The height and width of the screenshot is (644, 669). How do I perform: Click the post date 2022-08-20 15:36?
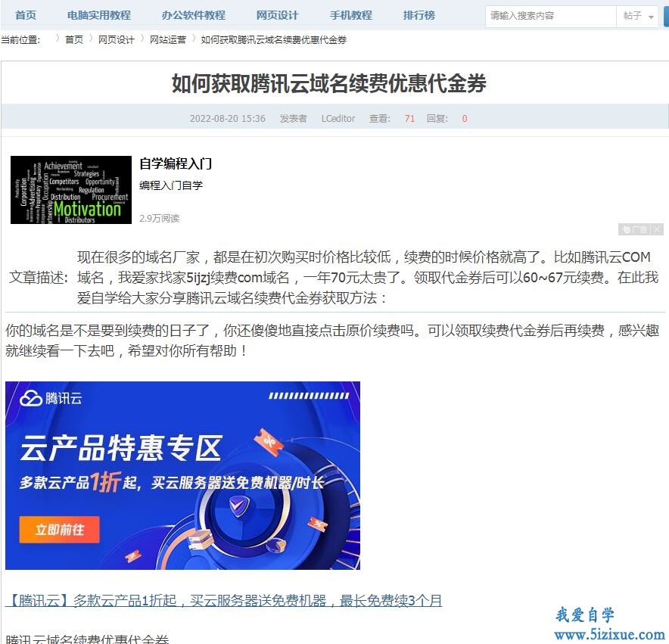tap(227, 118)
